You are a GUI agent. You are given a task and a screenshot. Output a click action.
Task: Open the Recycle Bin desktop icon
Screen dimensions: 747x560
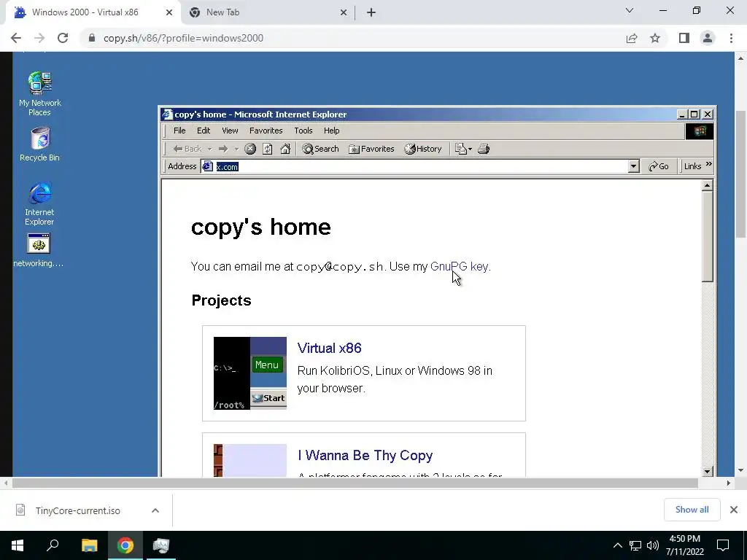pyautogui.click(x=40, y=144)
